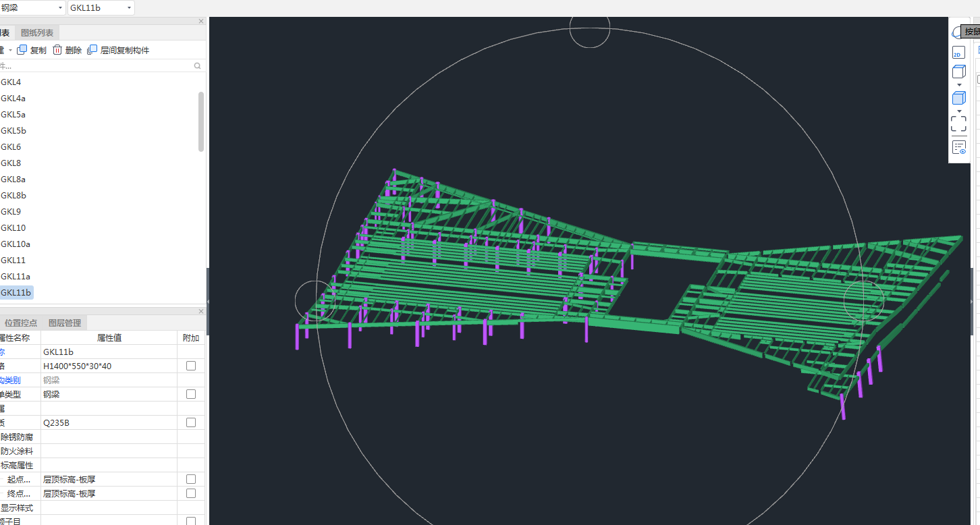
Task: Toggle the 附加 checkbox for H1400*550*30*40 row
Action: (191, 366)
